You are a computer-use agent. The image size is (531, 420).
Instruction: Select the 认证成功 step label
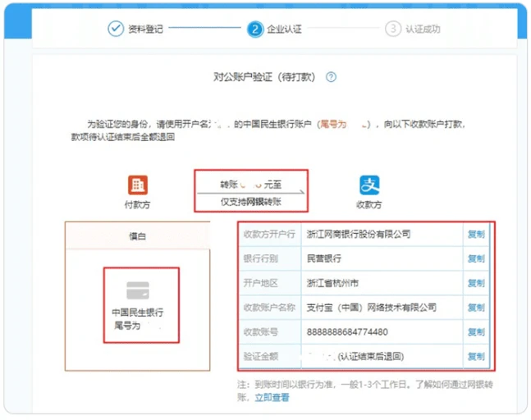pos(423,29)
